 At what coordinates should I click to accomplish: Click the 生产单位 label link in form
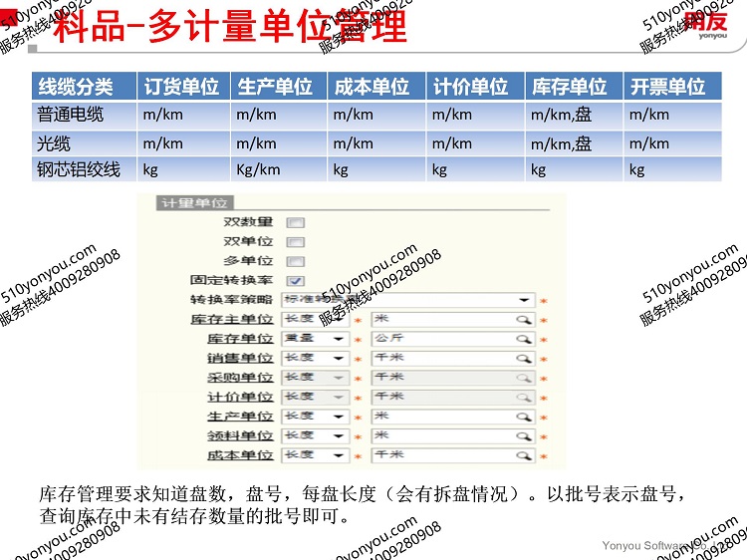click(240, 417)
